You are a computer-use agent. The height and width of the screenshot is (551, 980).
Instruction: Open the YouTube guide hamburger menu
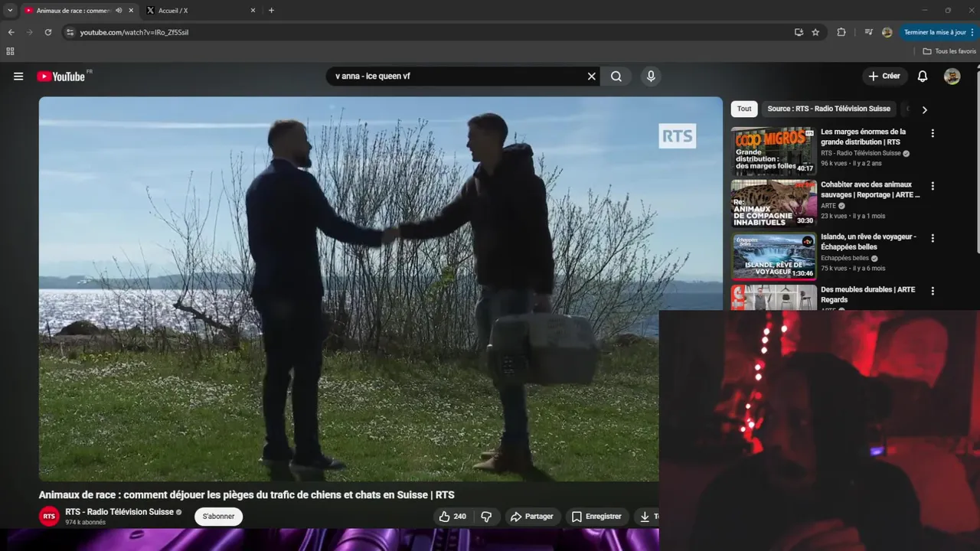(x=18, y=77)
